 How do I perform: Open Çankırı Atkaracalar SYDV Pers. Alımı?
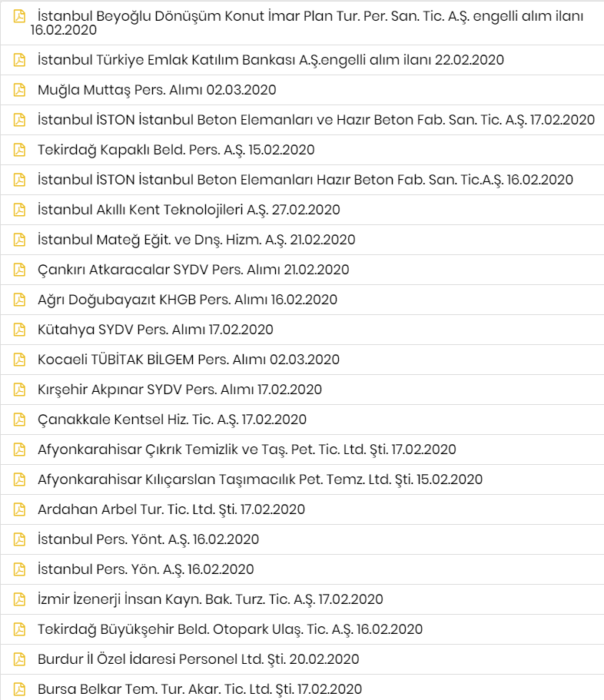click(194, 270)
